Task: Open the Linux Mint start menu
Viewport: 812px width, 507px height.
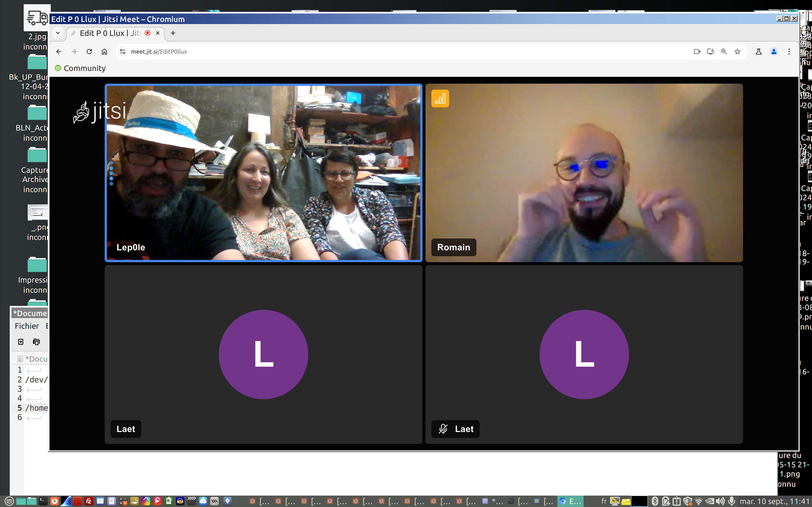Action: point(9,501)
